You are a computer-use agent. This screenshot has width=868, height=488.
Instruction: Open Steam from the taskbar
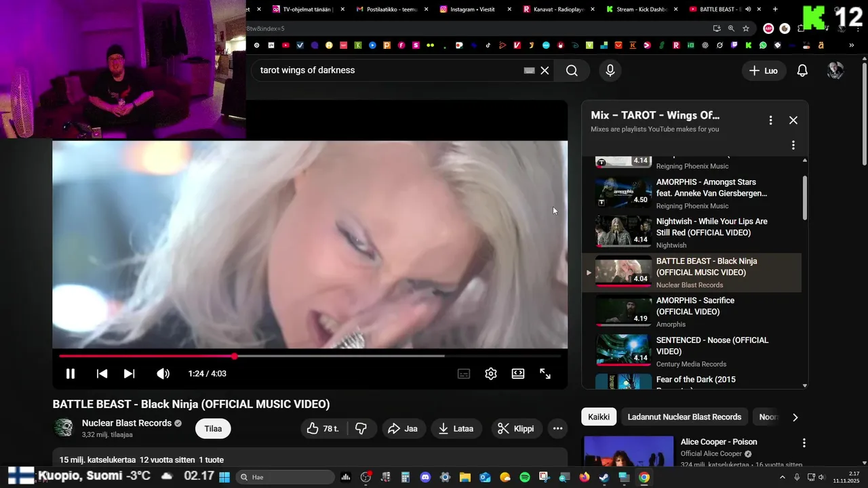coord(604,477)
